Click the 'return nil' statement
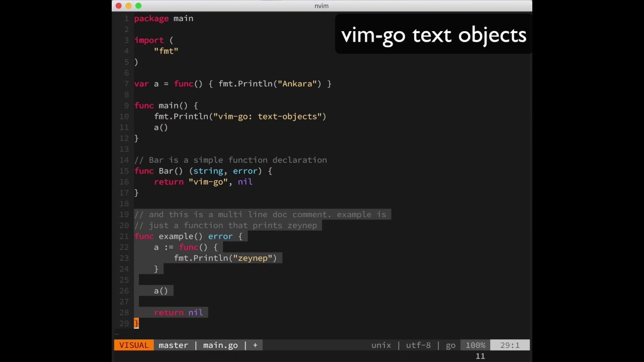644x362 pixels. [179, 313]
